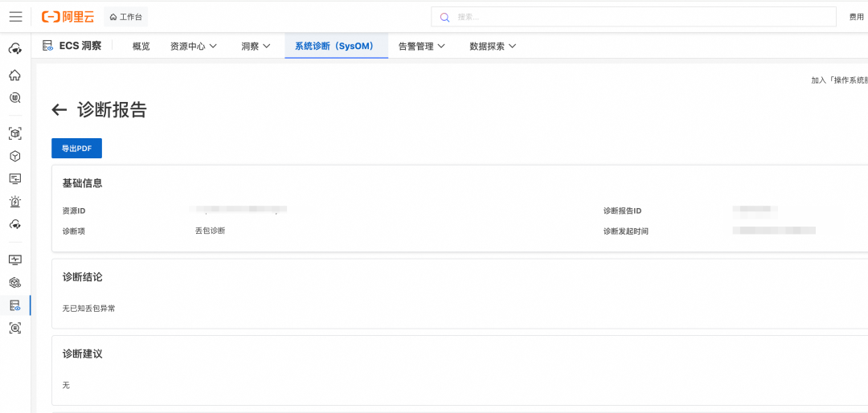Click the ECS 洞察 server icon in header
Image resolution: width=868 pixels, height=413 pixels.
47,46
